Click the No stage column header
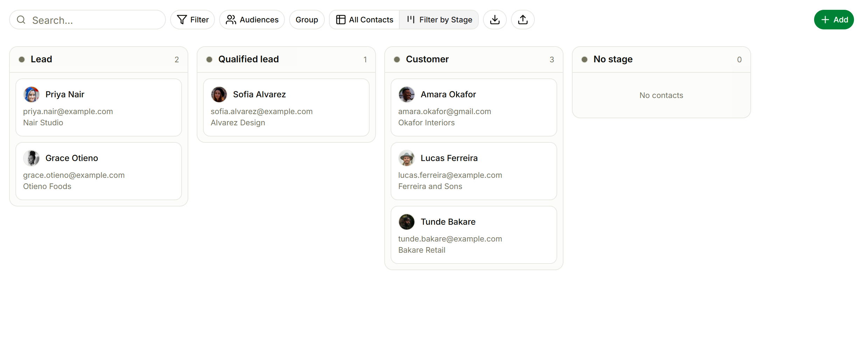This screenshot has height=364, width=868. point(661,59)
